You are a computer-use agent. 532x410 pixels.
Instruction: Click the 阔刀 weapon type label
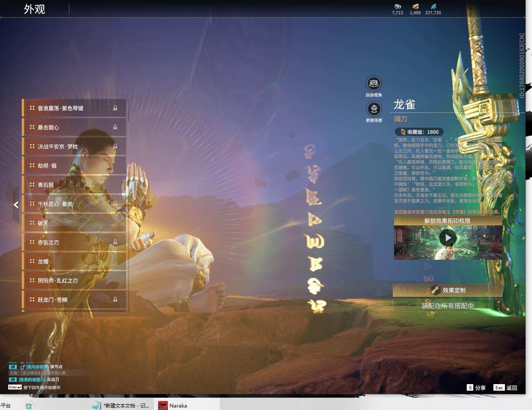pyautogui.click(x=401, y=119)
